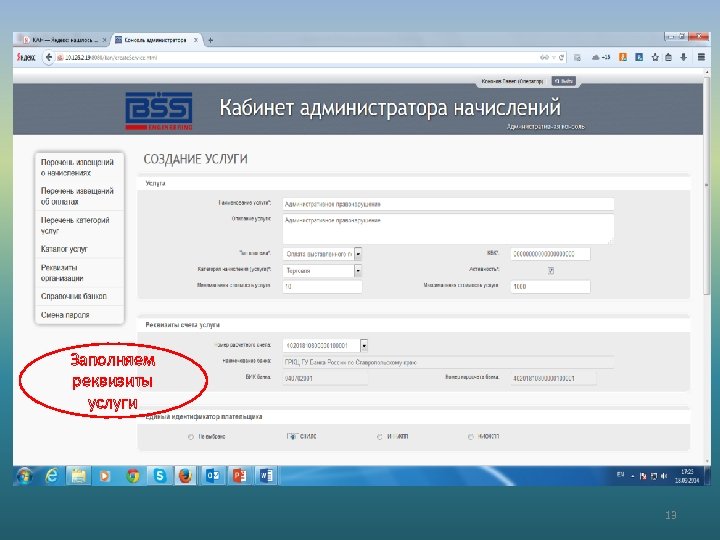Open the Оплата выставленного dropdown
This screenshot has height=540, width=720.
tap(322, 254)
